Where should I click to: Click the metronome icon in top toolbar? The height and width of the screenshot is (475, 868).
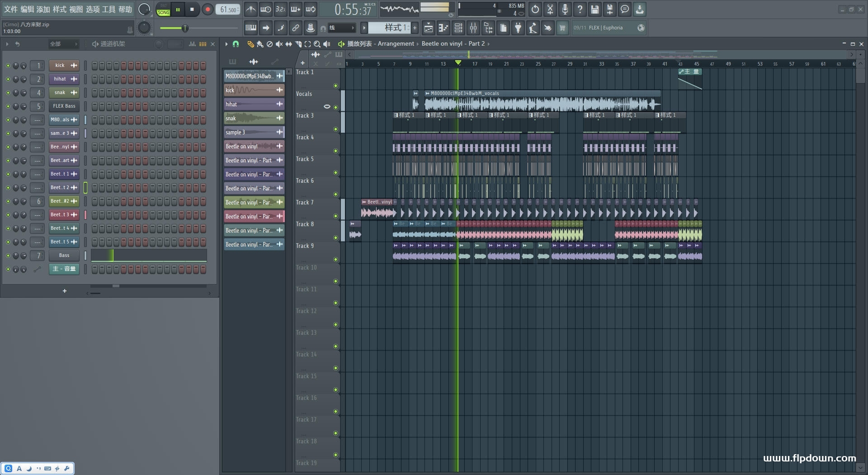251,9
